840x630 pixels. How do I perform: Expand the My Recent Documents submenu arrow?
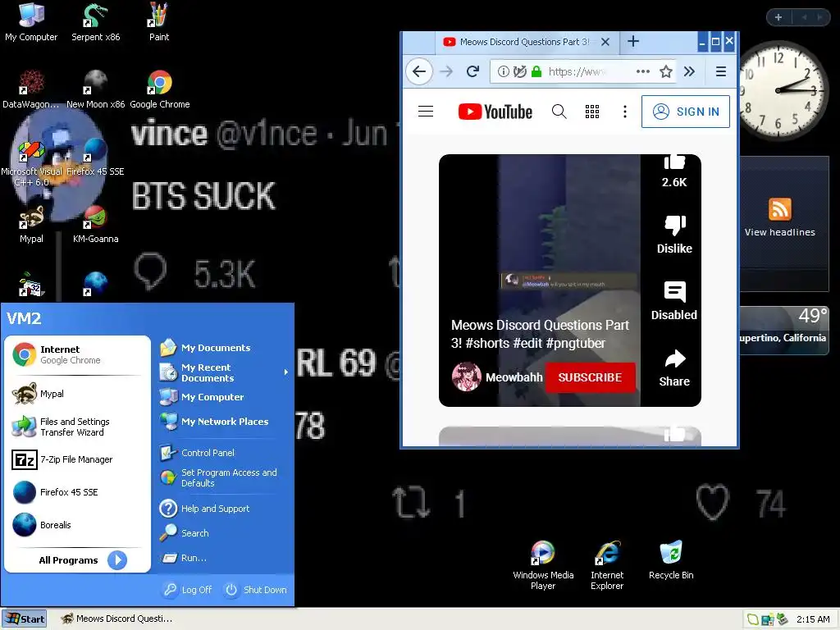[x=286, y=372]
